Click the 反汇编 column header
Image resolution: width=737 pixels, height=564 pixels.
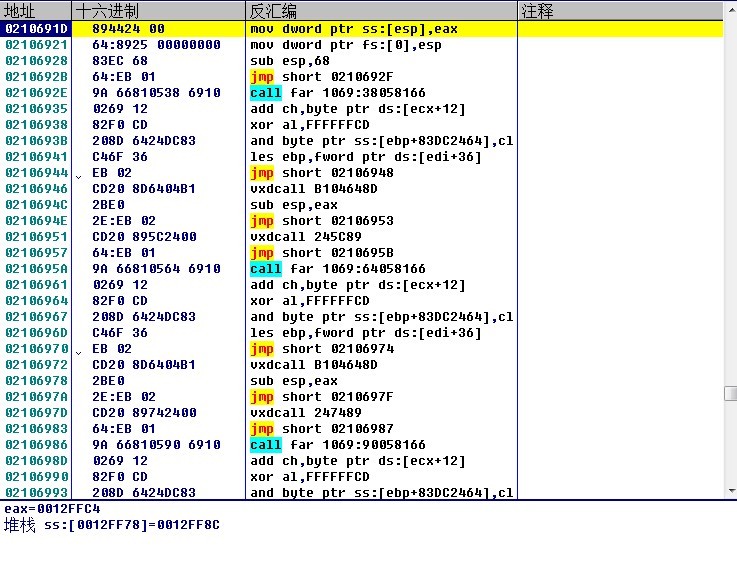pyautogui.click(x=381, y=10)
